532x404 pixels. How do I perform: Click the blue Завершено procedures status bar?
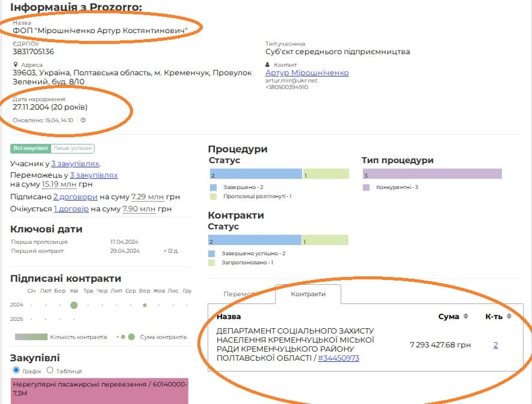(x=255, y=175)
